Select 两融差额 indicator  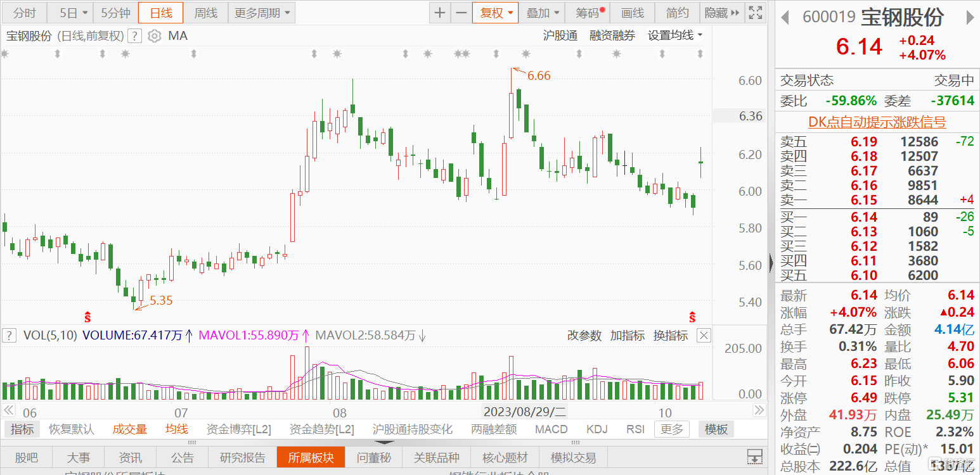click(x=494, y=429)
